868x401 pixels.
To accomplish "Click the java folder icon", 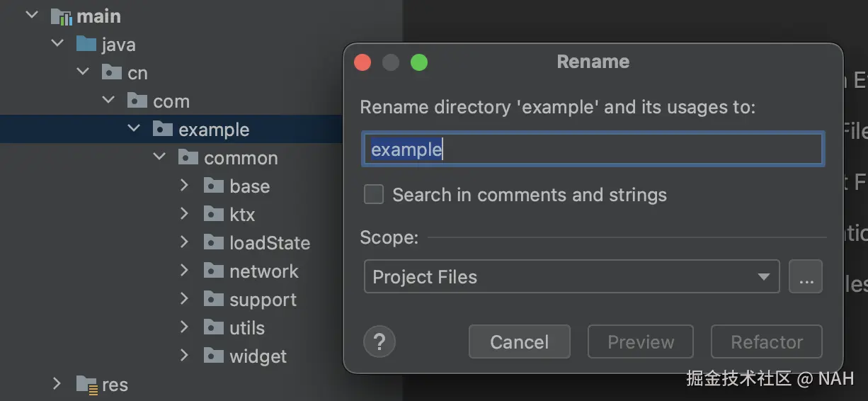I will [86, 45].
